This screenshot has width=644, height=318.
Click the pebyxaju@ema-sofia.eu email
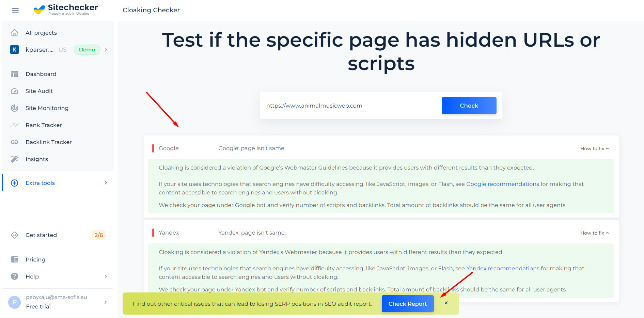(x=57, y=297)
